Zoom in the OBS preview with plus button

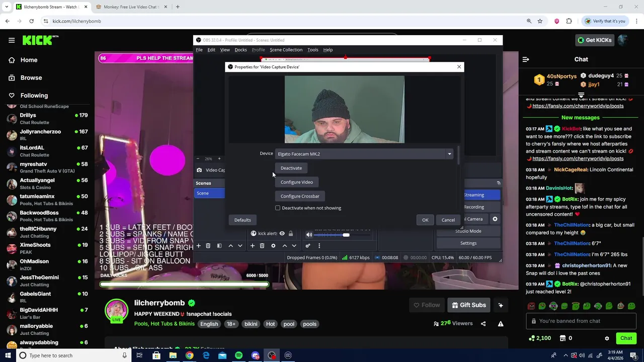pos(219,159)
